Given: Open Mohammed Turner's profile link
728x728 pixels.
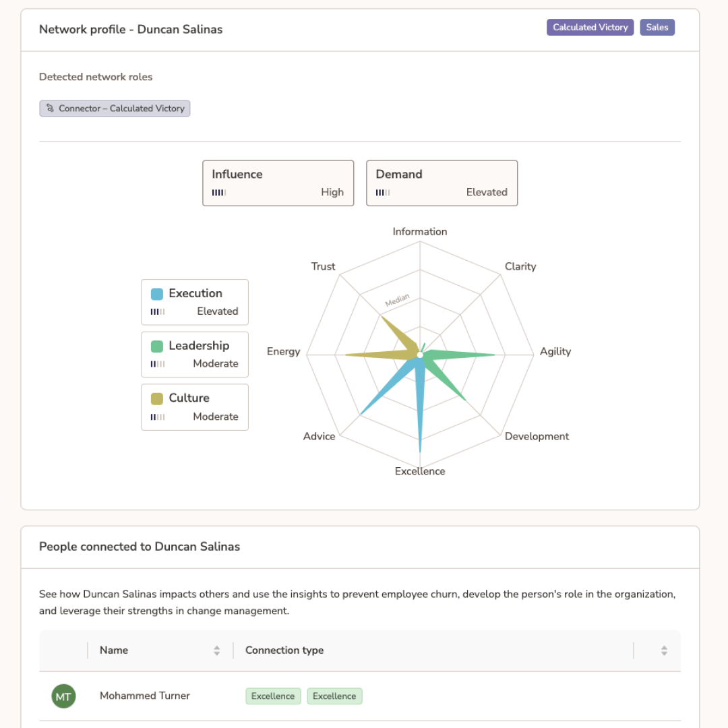Looking at the screenshot, I should coord(144,696).
